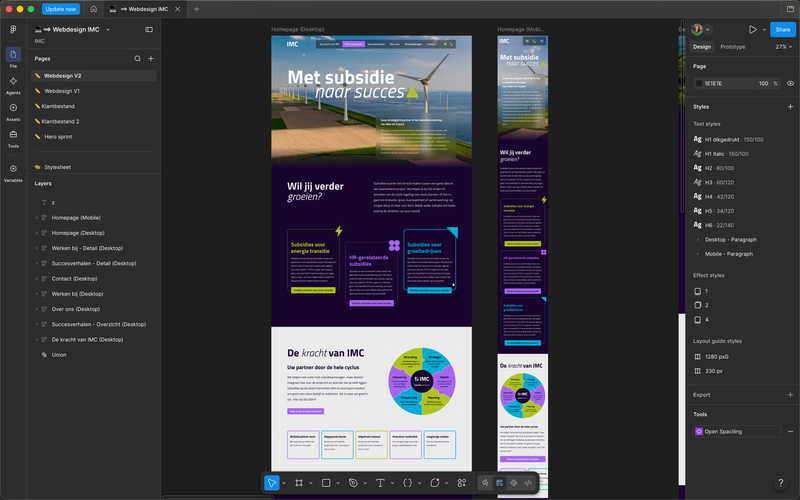Select the Text tool

(x=380, y=483)
